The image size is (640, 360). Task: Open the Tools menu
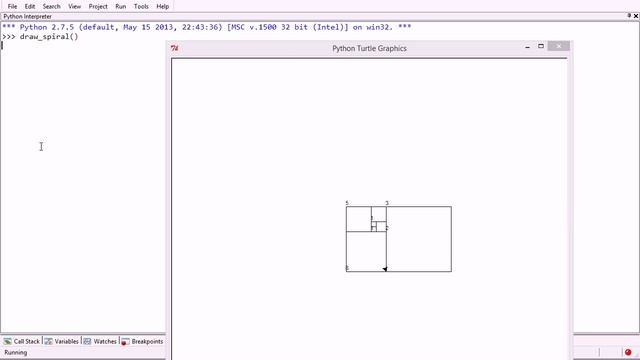tap(141, 7)
